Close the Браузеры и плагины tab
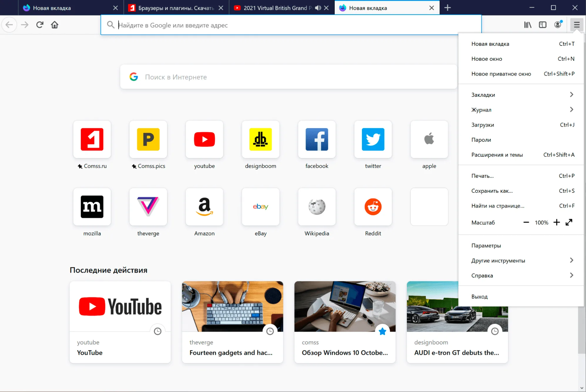 coord(221,8)
